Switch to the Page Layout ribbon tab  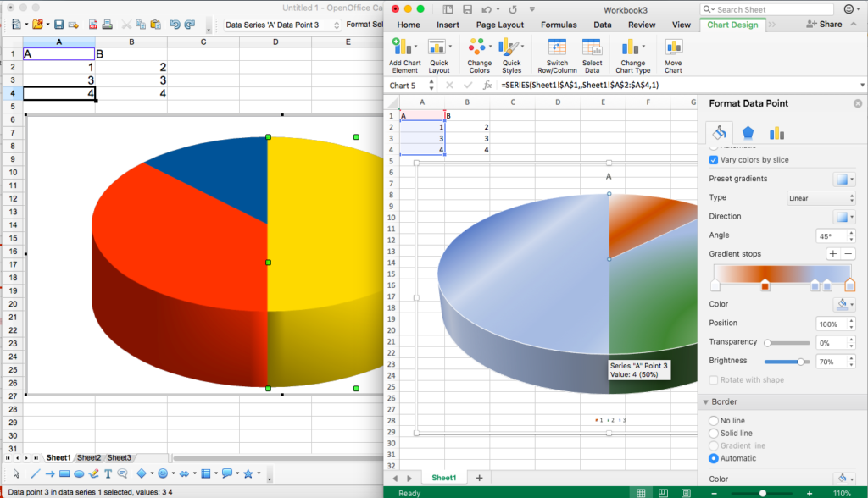click(x=499, y=25)
